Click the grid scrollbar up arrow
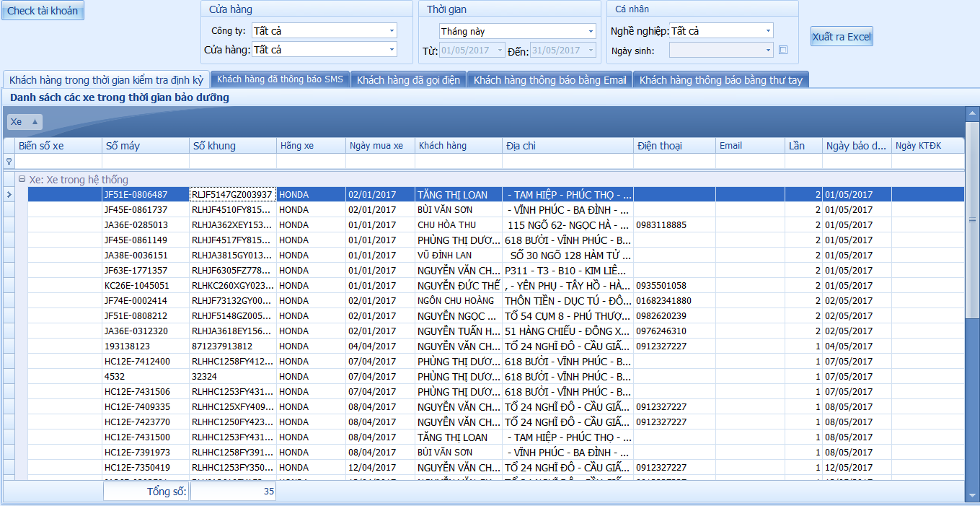The width and height of the screenshot is (980, 506). coord(972,114)
